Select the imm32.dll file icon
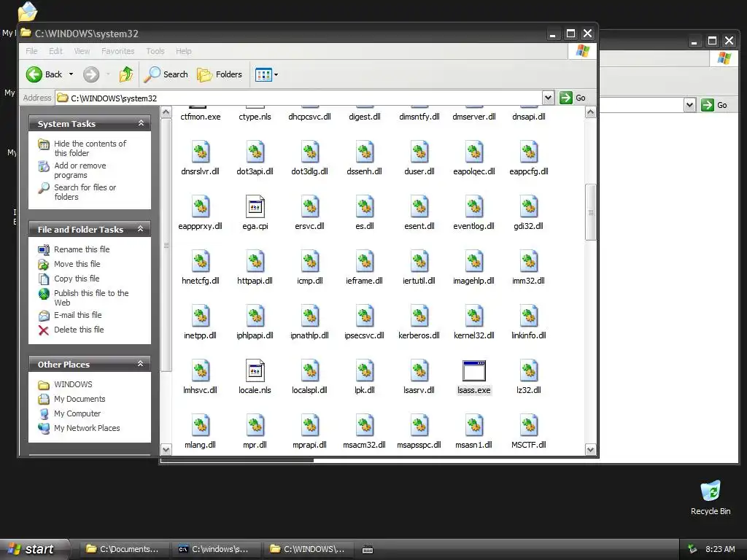747x560 pixels. click(529, 262)
